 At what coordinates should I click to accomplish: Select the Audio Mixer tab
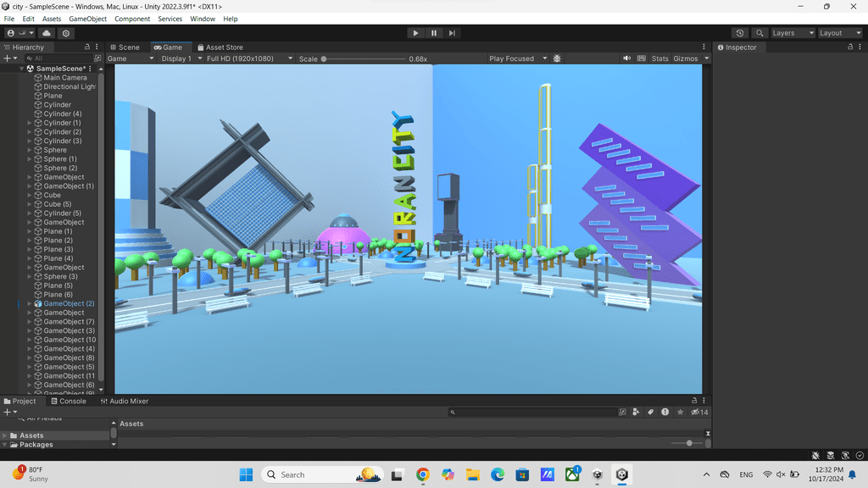tap(125, 401)
